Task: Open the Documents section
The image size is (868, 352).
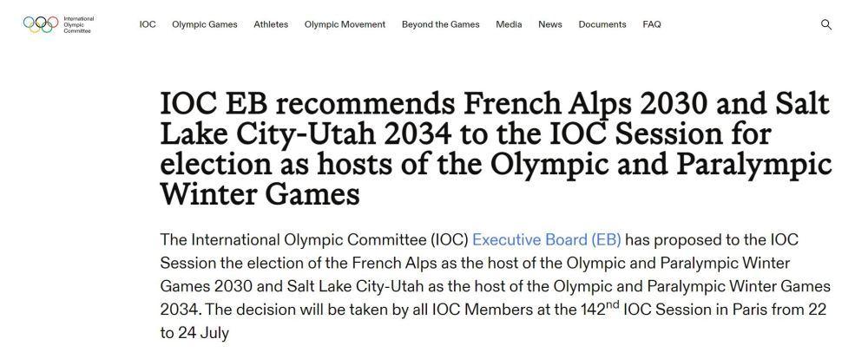Action: [x=602, y=24]
